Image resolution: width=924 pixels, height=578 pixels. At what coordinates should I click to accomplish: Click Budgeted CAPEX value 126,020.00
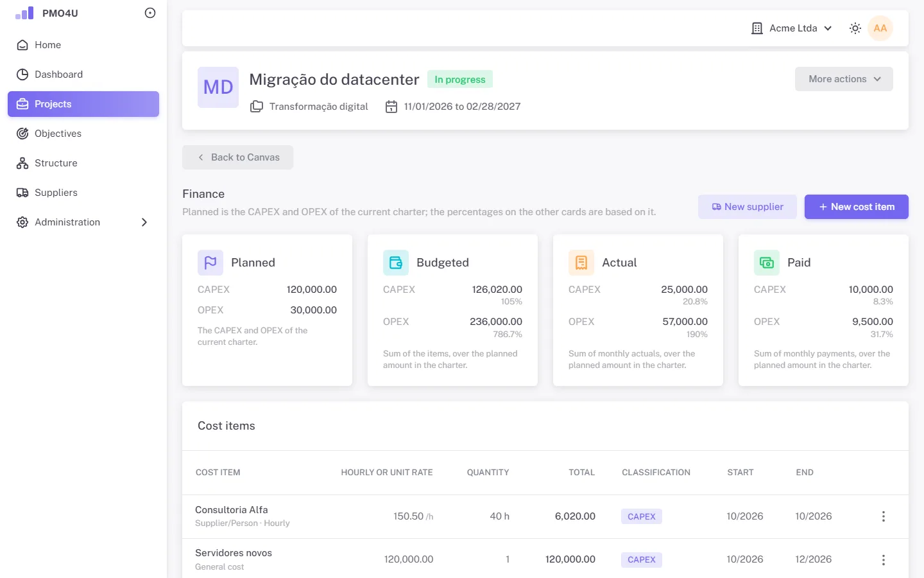(497, 290)
